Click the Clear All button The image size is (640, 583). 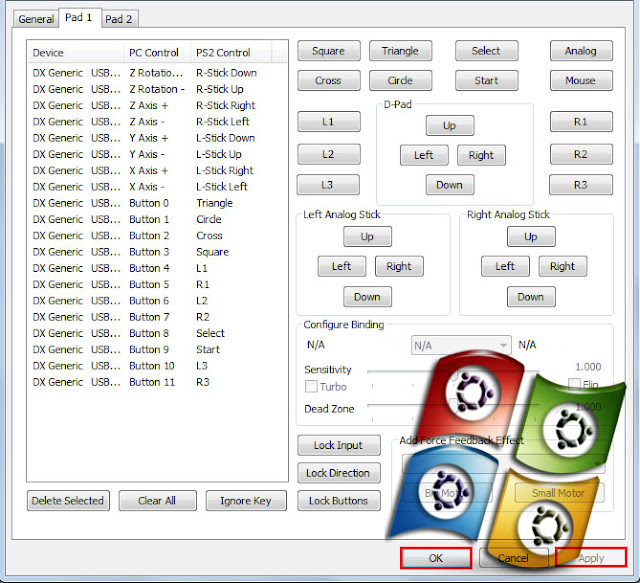pos(158,501)
